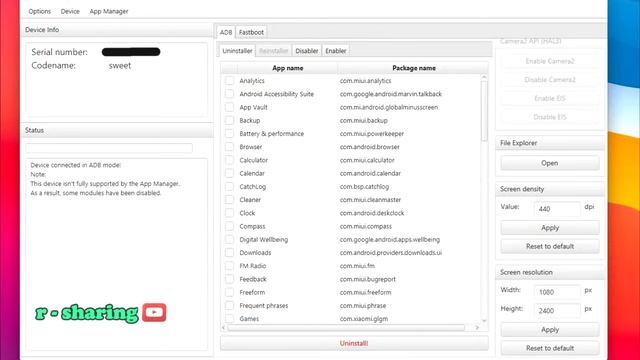Click the scroll-down arrow of app list
The height and width of the screenshot is (360, 640).
point(484,321)
